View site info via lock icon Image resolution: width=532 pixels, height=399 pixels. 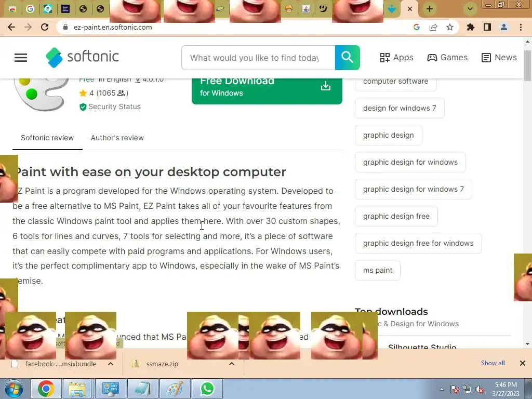pyautogui.click(x=66, y=27)
